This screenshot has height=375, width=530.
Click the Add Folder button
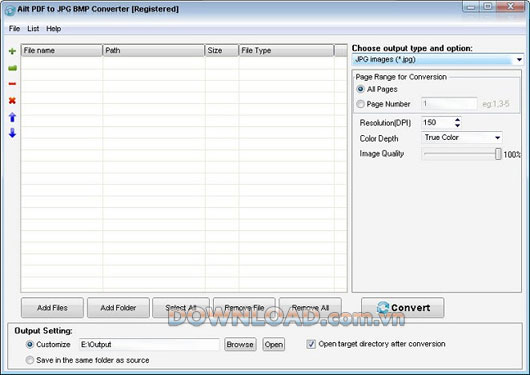[x=118, y=308]
